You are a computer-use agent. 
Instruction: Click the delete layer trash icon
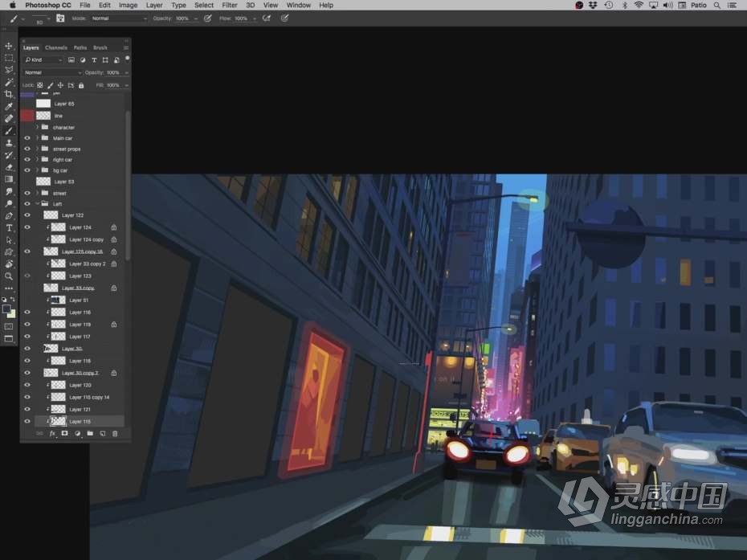point(115,434)
